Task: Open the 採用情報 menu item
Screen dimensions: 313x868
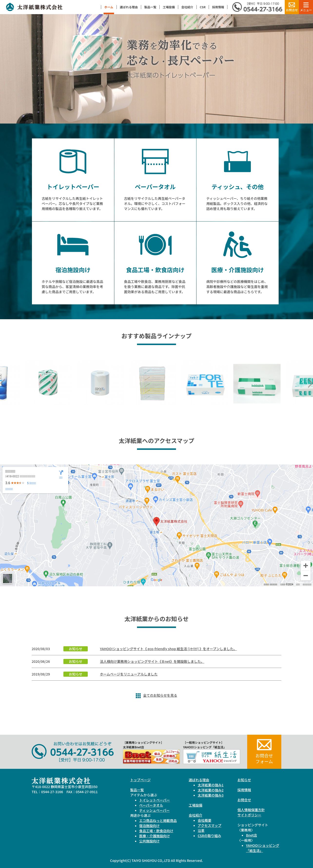Action: [x=218, y=7]
